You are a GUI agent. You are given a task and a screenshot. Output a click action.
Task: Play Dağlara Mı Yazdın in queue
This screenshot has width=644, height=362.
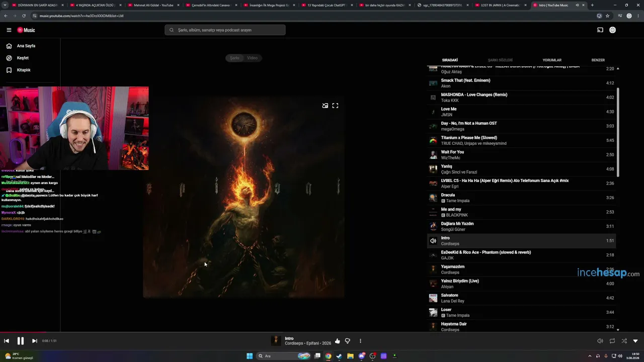521,226
